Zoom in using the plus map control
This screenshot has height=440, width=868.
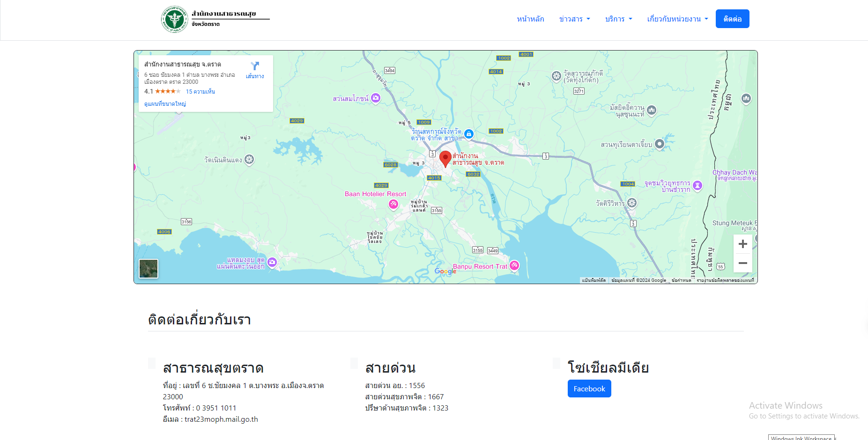[743, 243]
